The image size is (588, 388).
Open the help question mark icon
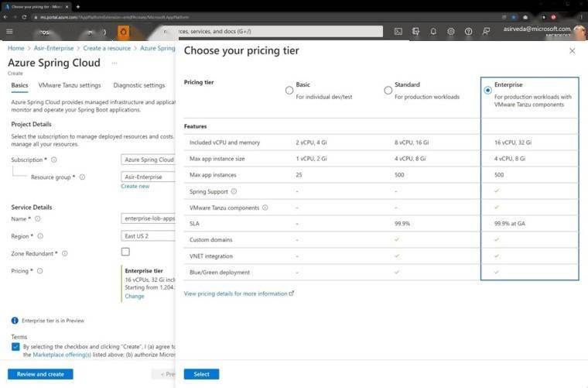click(468, 32)
